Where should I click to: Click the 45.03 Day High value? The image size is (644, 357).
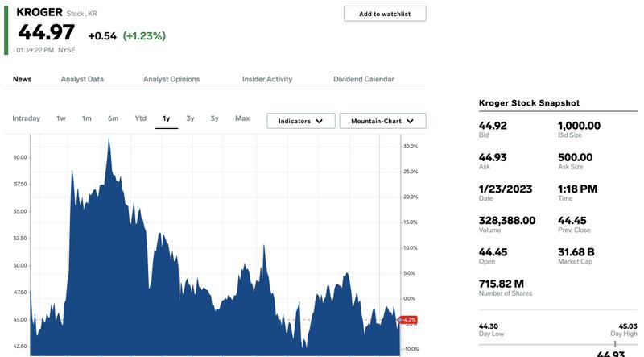[628, 326]
